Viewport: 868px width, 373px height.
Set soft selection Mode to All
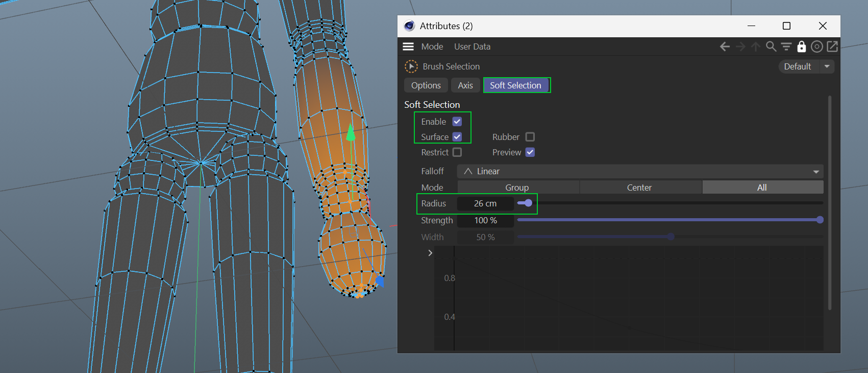762,188
